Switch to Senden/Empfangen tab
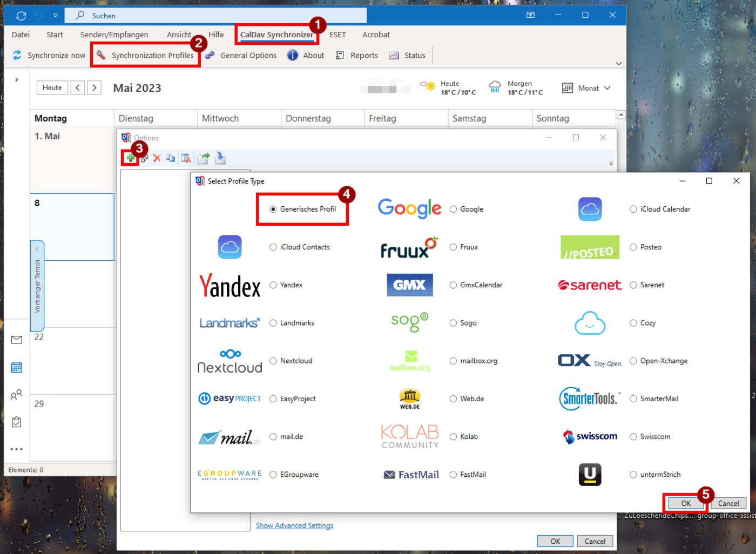The height and width of the screenshot is (554, 756). 114,35
